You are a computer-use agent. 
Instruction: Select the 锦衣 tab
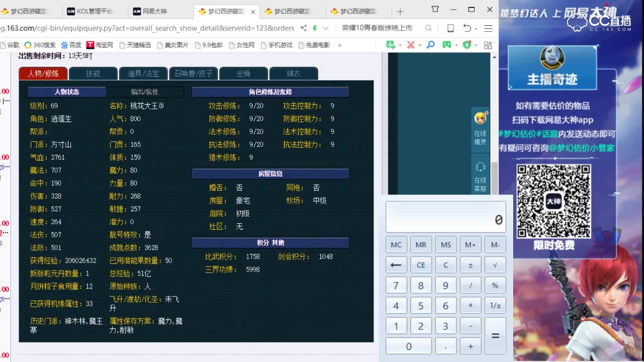(x=293, y=73)
